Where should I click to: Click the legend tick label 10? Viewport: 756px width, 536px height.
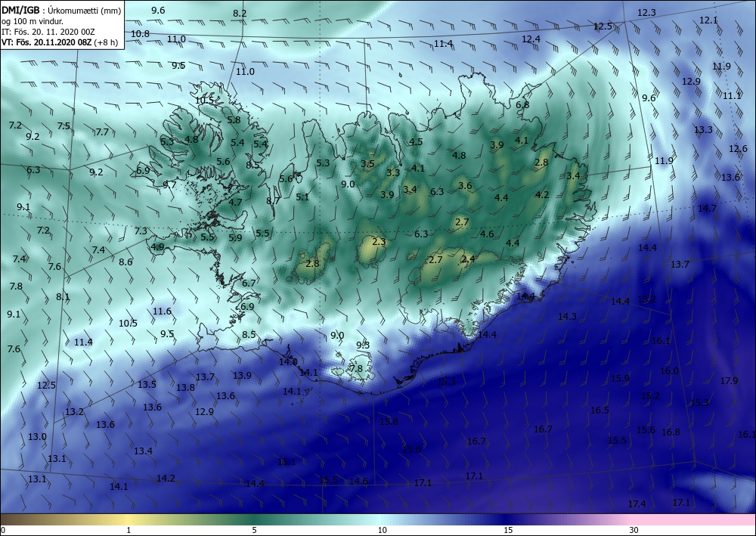(x=383, y=530)
